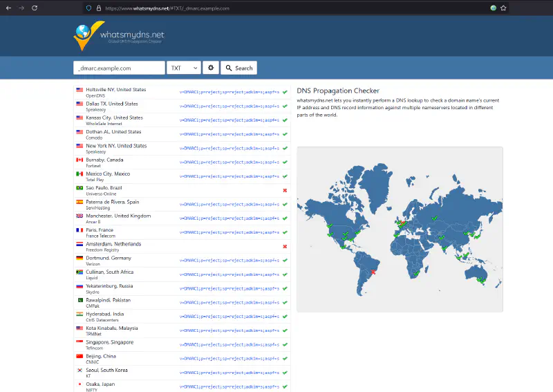Click the green check for Kansas City
This screenshot has height=392, width=553.
point(285,120)
